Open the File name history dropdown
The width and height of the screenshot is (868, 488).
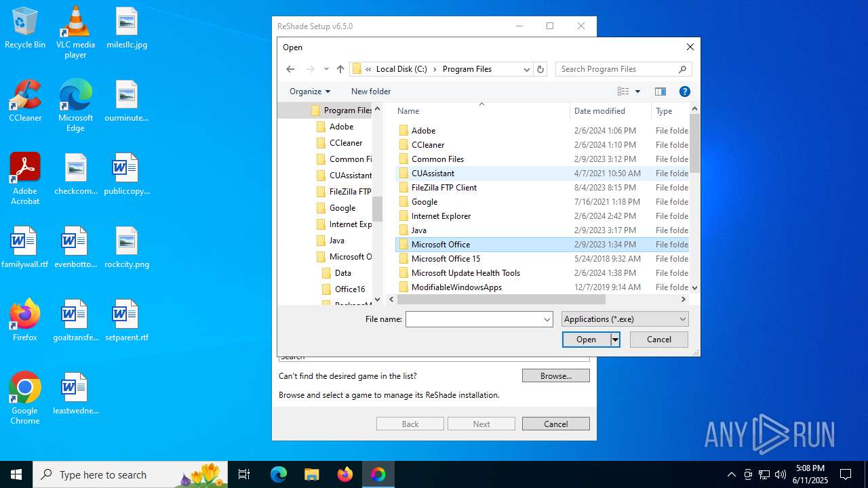(x=547, y=319)
